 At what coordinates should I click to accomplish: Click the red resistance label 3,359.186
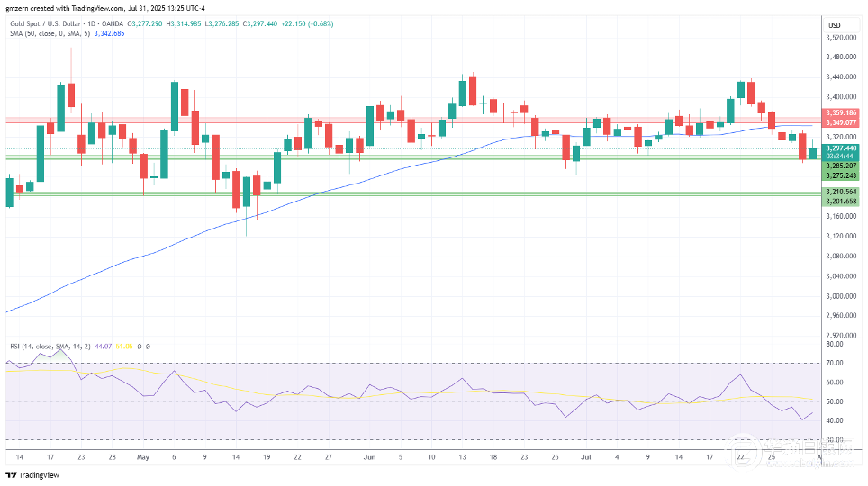pyautogui.click(x=841, y=112)
